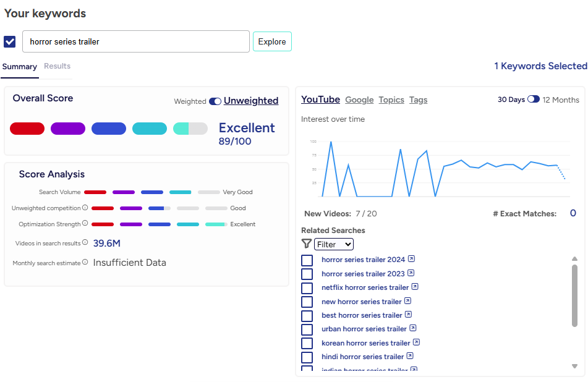Open external link icon beside 'korean horror series trailer'
588x382 pixels.
(416, 342)
